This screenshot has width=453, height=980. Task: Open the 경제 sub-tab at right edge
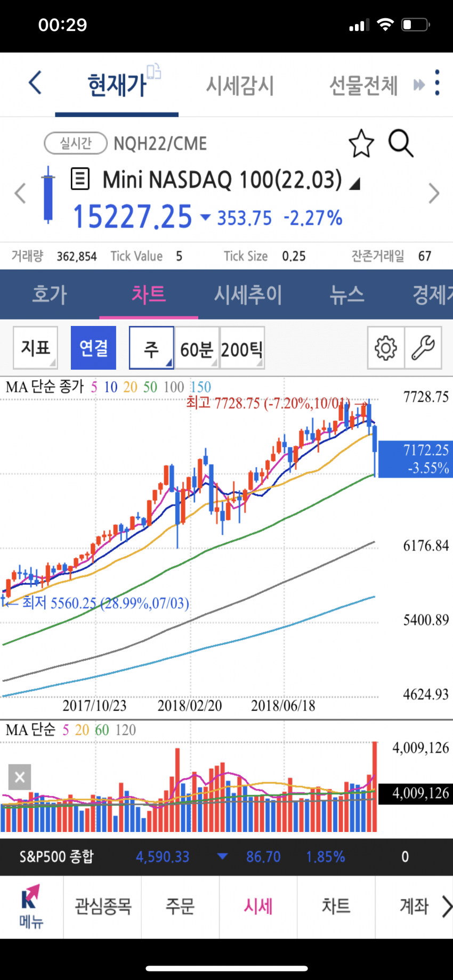(x=432, y=295)
